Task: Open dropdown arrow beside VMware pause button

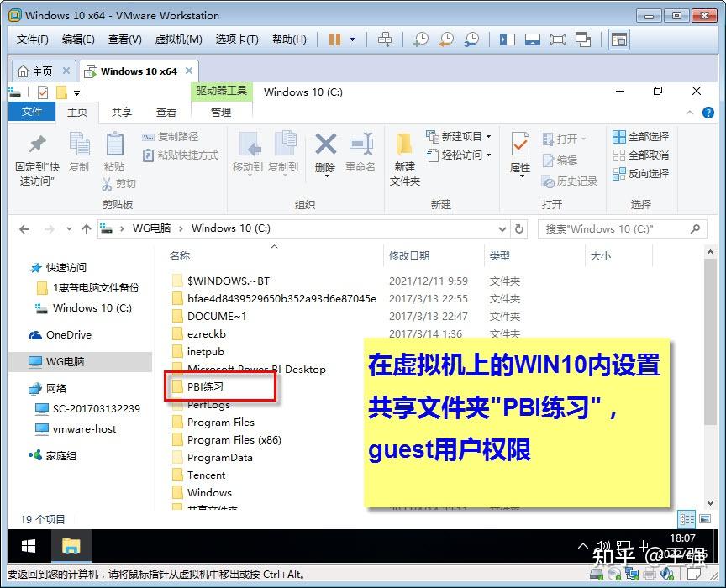Action: click(x=352, y=39)
